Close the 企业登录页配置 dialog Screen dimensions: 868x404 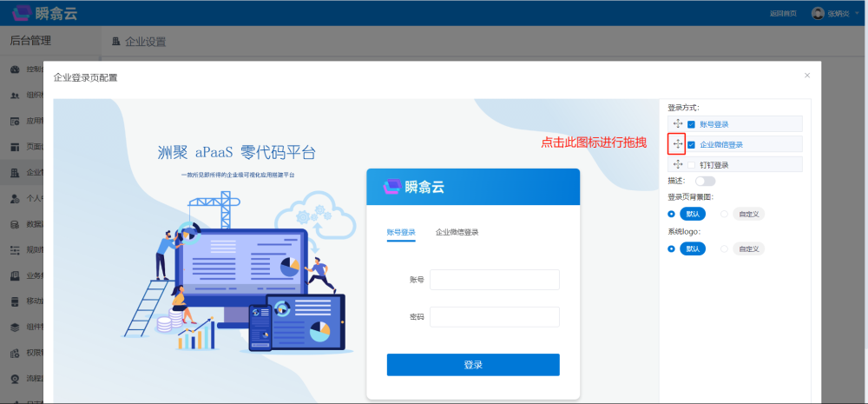[807, 76]
